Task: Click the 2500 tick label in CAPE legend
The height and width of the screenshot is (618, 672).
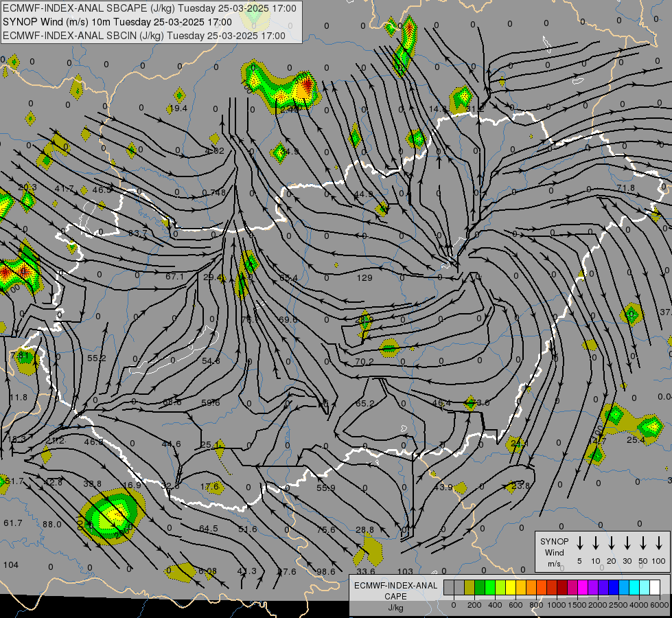Action: (618, 605)
